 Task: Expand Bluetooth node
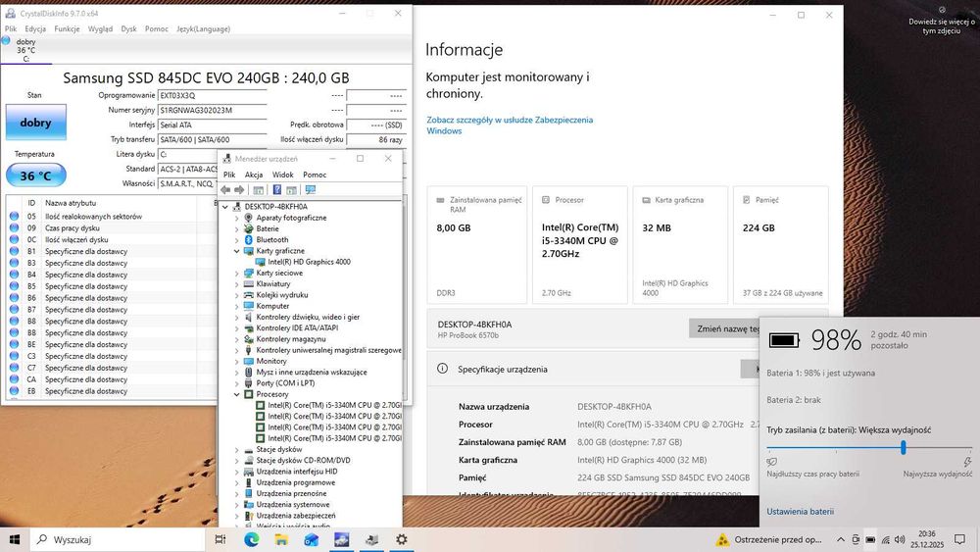coord(237,240)
